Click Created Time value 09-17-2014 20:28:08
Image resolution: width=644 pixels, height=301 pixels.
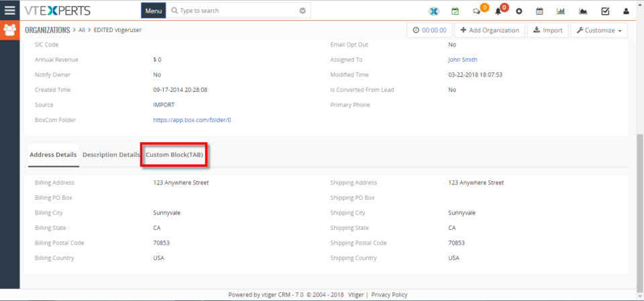coord(180,90)
